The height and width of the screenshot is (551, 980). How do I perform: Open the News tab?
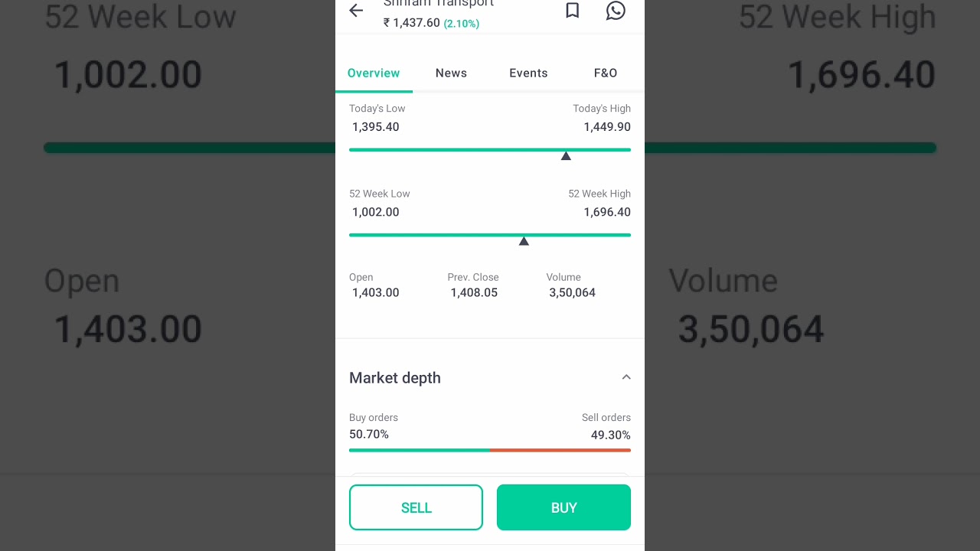tap(451, 73)
